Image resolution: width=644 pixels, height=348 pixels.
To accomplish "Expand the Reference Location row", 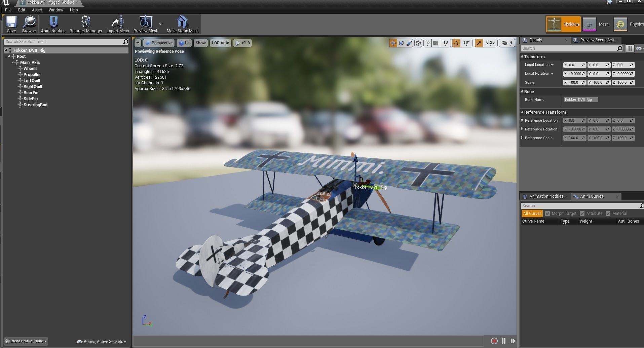I will (x=522, y=120).
